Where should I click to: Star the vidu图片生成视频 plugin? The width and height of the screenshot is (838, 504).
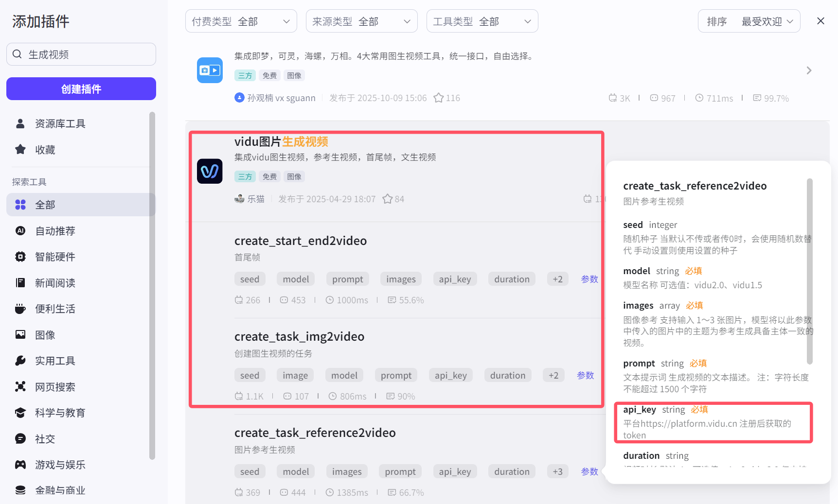pyautogui.click(x=388, y=198)
